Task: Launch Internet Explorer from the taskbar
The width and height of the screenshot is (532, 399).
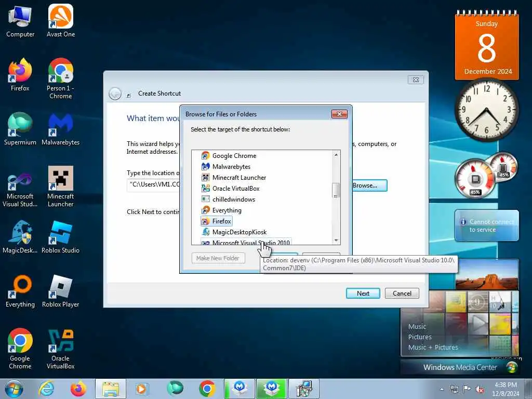Action: (x=46, y=389)
